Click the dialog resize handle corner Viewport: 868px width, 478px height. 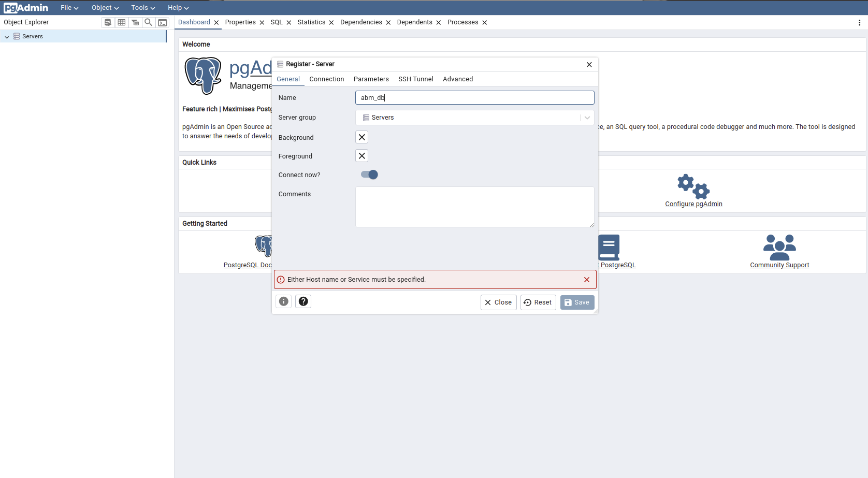coord(596,311)
